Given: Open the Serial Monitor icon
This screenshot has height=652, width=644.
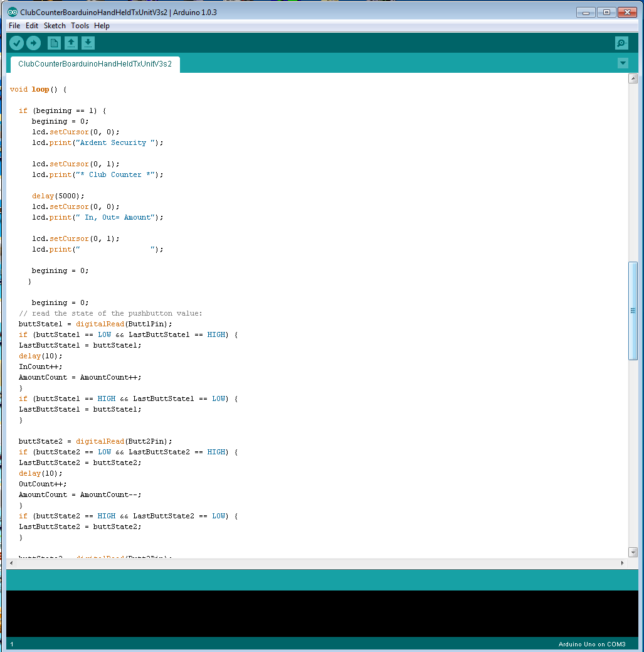Looking at the screenshot, I should (x=621, y=43).
